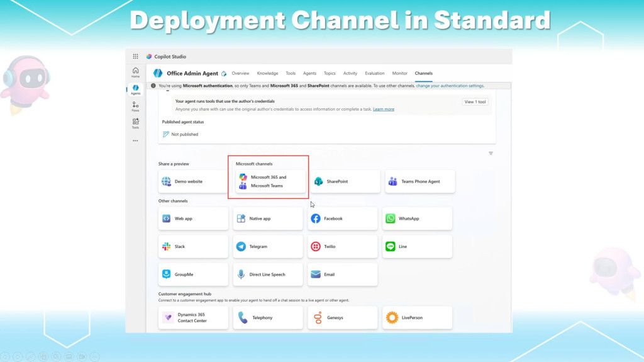Click the Web app channel icon
Image resolution: width=644 pixels, height=362 pixels.
point(166,218)
